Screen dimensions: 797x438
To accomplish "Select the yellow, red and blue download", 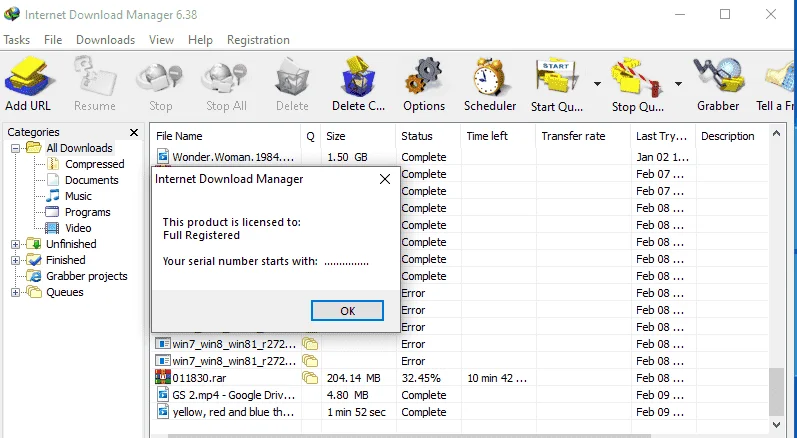I will pyautogui.click(x=459, y=412).
